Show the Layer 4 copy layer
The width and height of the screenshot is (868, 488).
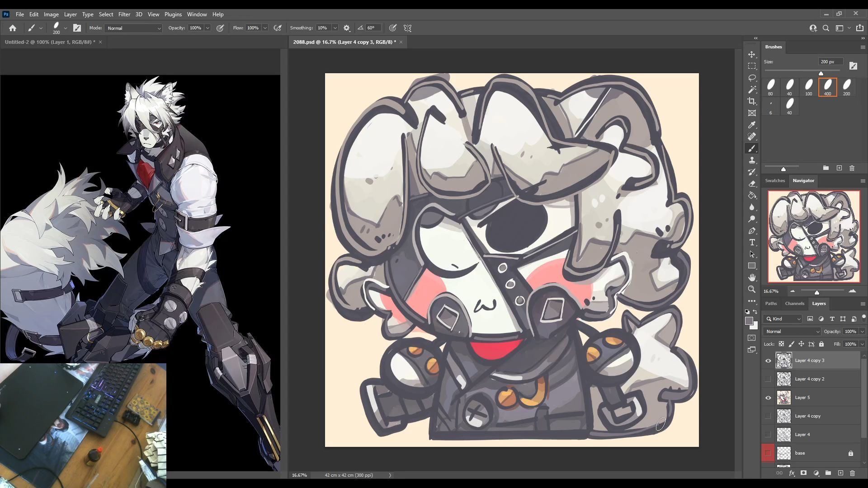768,416
